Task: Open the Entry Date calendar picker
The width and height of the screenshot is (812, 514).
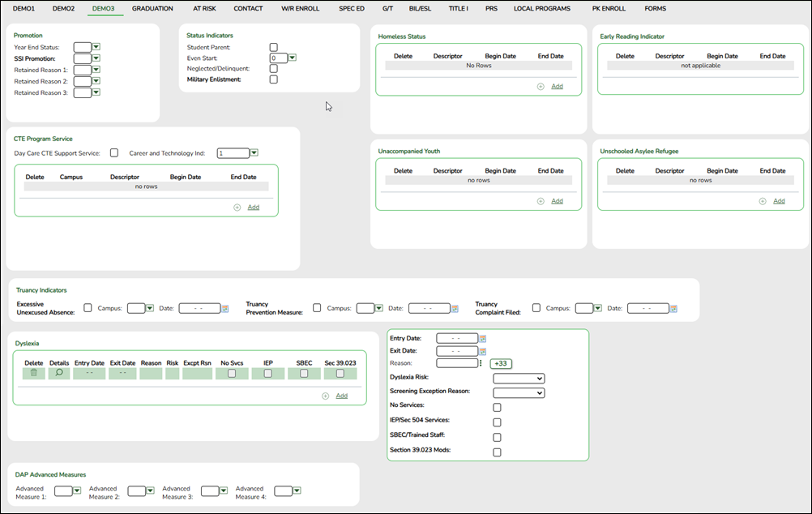Action: [481, 338]
